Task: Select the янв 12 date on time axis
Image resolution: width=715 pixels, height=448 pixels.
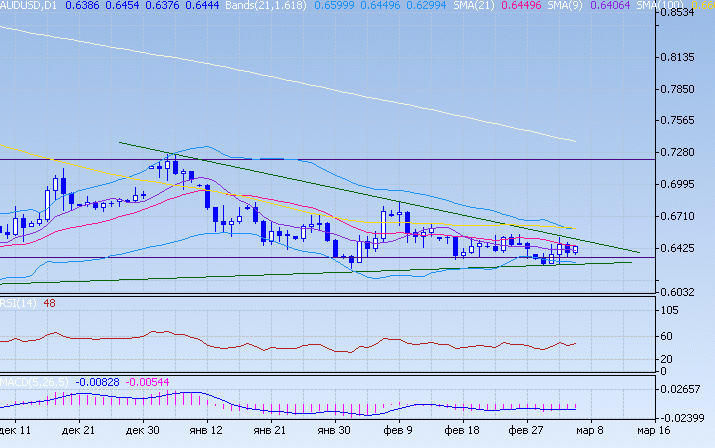Action: point(205,428)
